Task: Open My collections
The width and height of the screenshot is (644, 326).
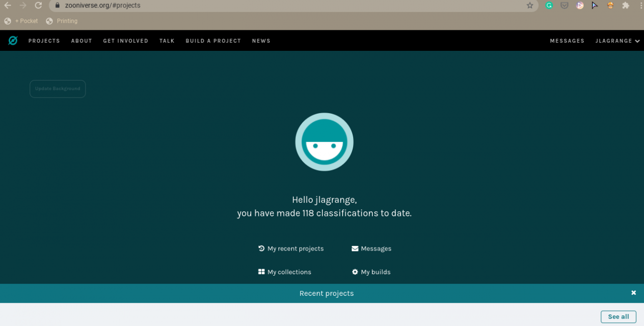Action: pyautogui.click(x=285, y=272)
